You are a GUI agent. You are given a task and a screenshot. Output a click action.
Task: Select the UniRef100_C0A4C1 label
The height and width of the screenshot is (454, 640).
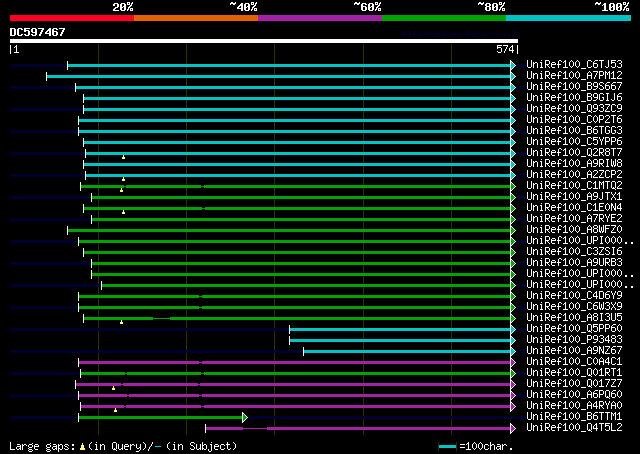(574, 362)
